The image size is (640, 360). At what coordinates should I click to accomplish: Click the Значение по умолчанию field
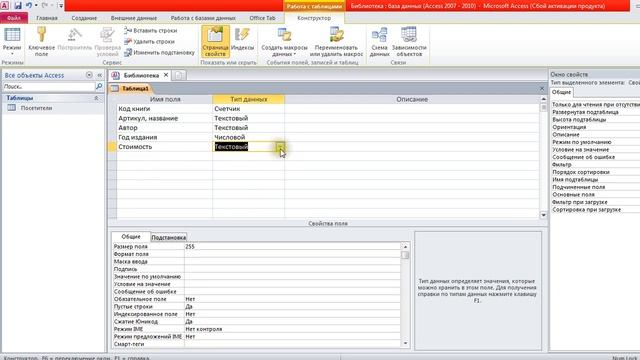pos(292,277)
